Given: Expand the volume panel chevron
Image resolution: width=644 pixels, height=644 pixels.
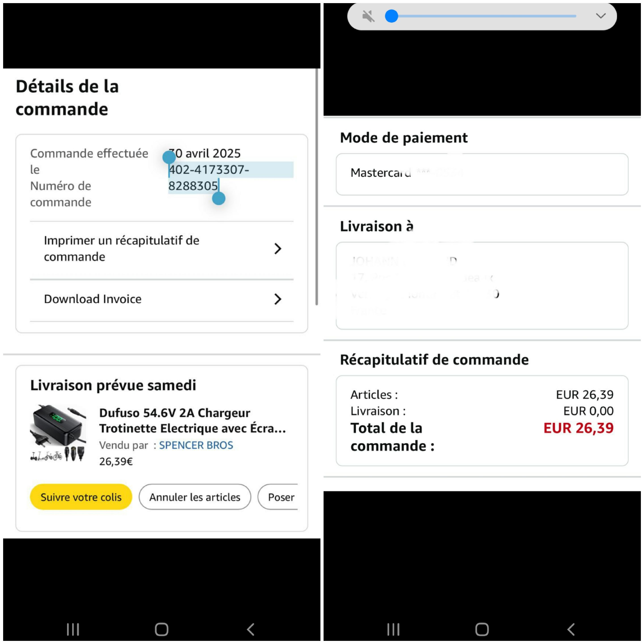Looking at the screenshot, I should 601,16.
